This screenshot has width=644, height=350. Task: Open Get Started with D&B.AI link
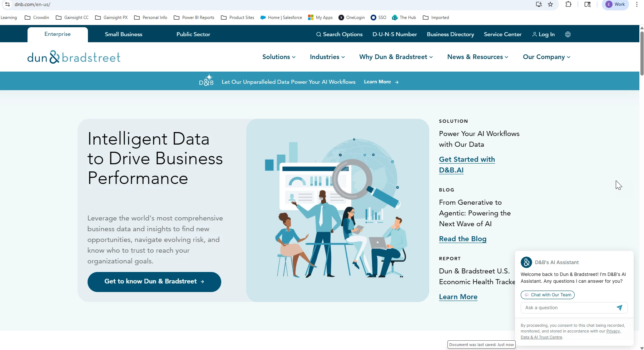click(467, 165)
